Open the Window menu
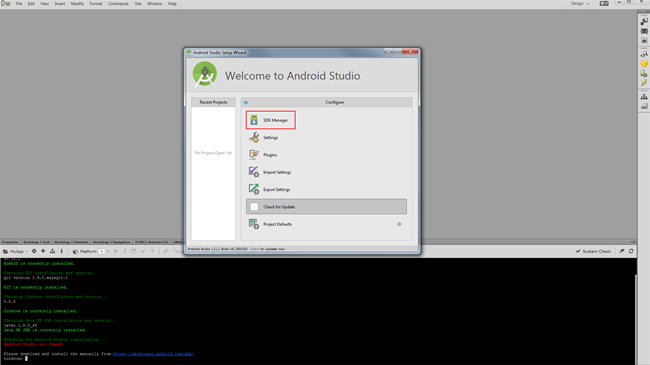The width and height of the screenshot is (650, 365). click(155, 4)
